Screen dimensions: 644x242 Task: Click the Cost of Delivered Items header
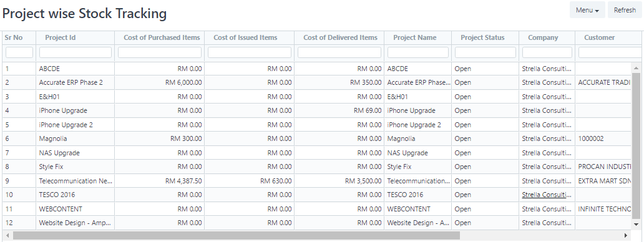tap(340, 37)
